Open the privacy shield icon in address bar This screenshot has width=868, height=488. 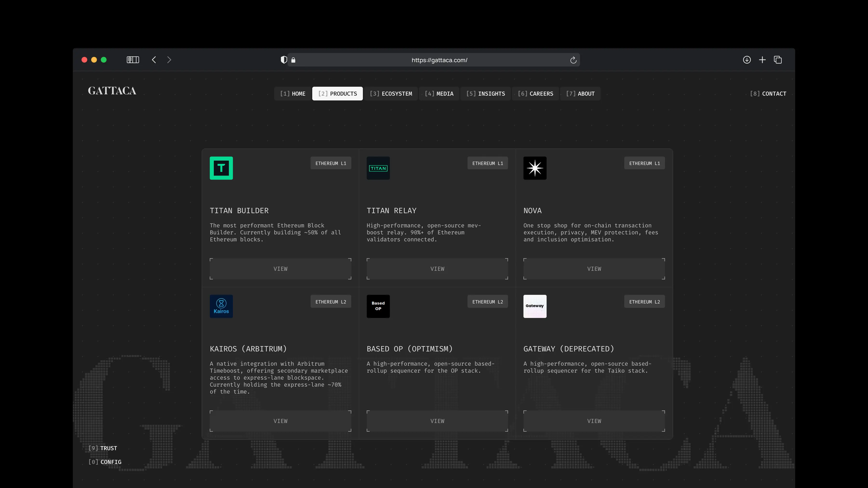pos(284,60)
